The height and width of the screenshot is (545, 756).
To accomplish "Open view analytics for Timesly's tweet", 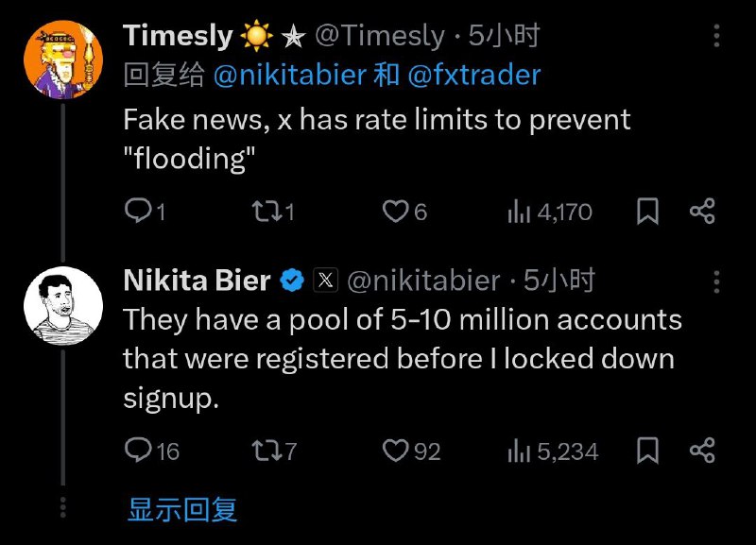I will point(519,212).
